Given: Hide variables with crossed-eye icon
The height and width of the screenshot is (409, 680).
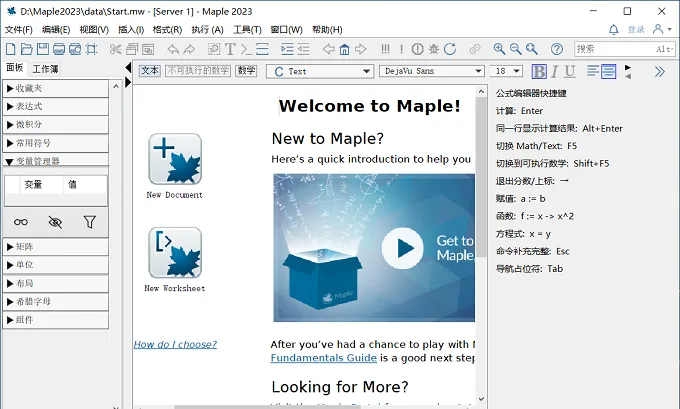Looking at the screenshot, I should pyautogui.click(x=55, y=222).
